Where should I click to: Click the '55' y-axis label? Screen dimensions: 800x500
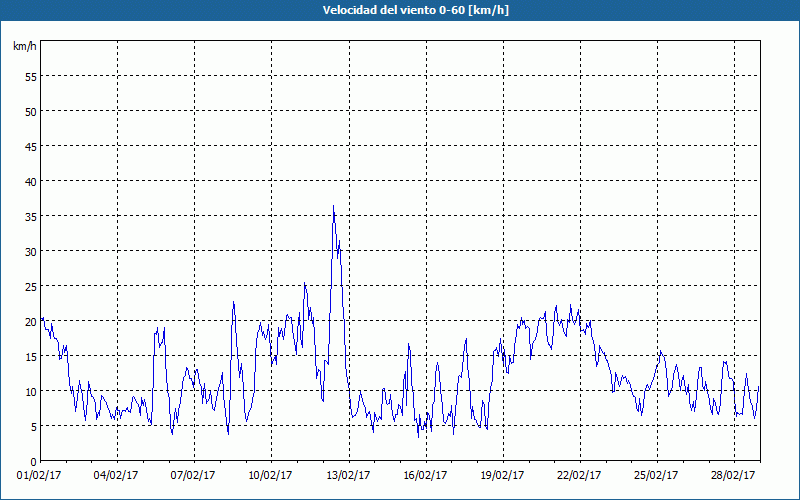(31, 77)
